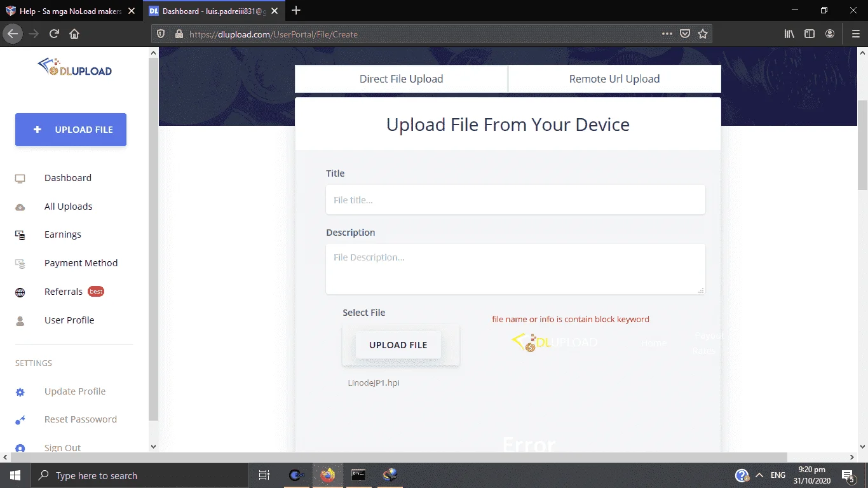
Task: Click the File Description text area
Action: coord(515,269)
